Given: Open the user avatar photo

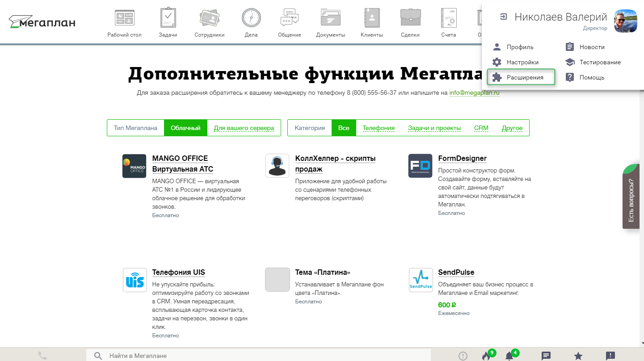Looking at the screenshot, I should [x=625, y=21].
